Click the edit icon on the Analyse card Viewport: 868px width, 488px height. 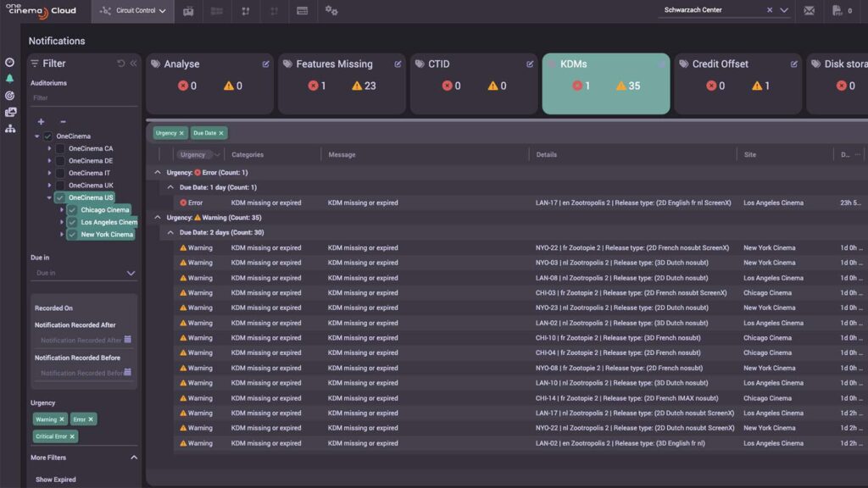[266, 64]
